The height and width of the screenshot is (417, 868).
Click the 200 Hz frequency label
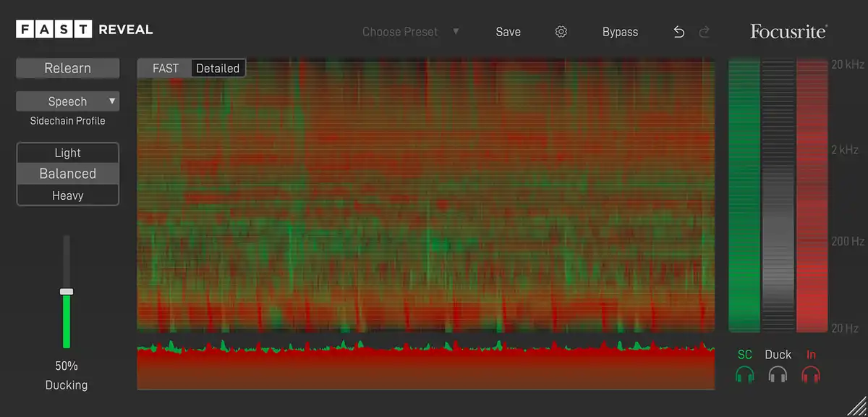(847, 241)
